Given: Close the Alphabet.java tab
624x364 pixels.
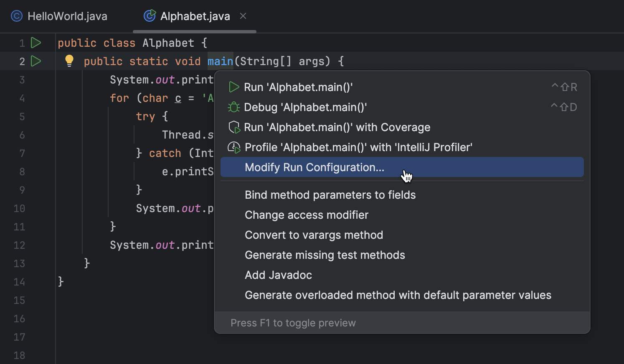Looking at the screenshot, I should (244, 16).
